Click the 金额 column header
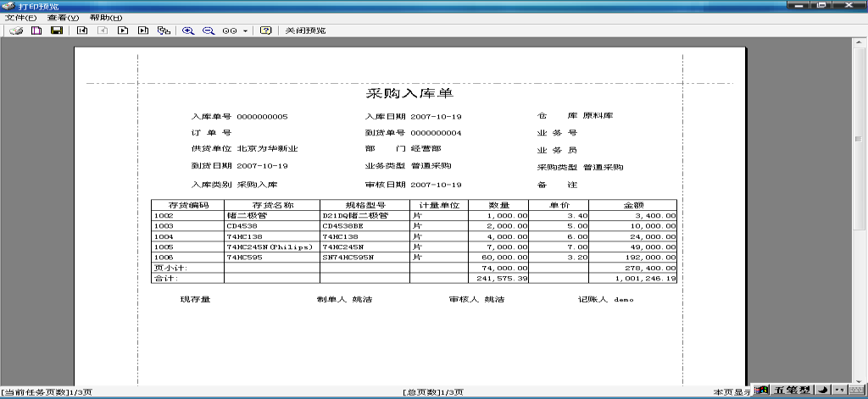Screen dimensions: 868x399 coord(633,205)
